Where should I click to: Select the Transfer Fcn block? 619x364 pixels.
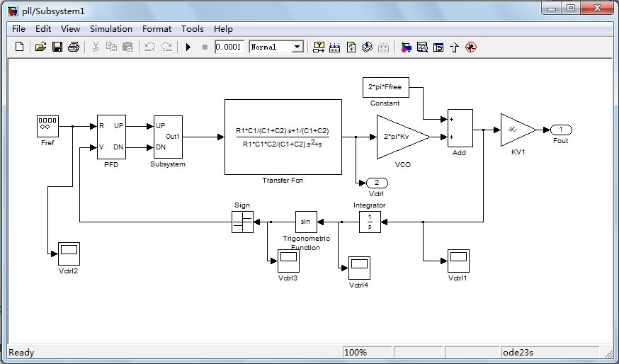coord(283,137)
